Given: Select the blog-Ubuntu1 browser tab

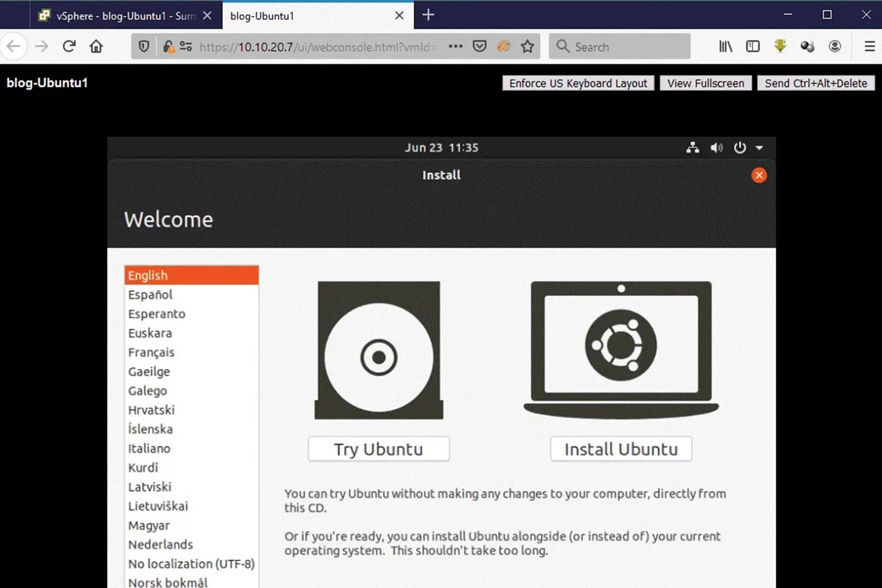Looking at the screenshot, I should pyautogui.click(x=318, y=16).
